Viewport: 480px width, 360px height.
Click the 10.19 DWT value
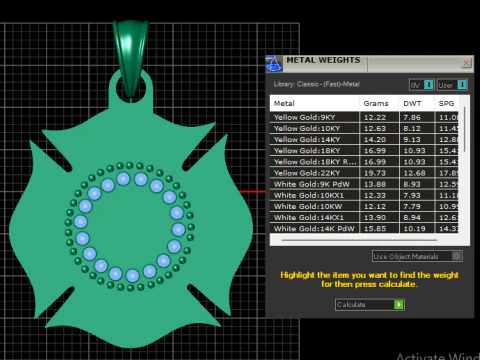[x=414, y=229]
